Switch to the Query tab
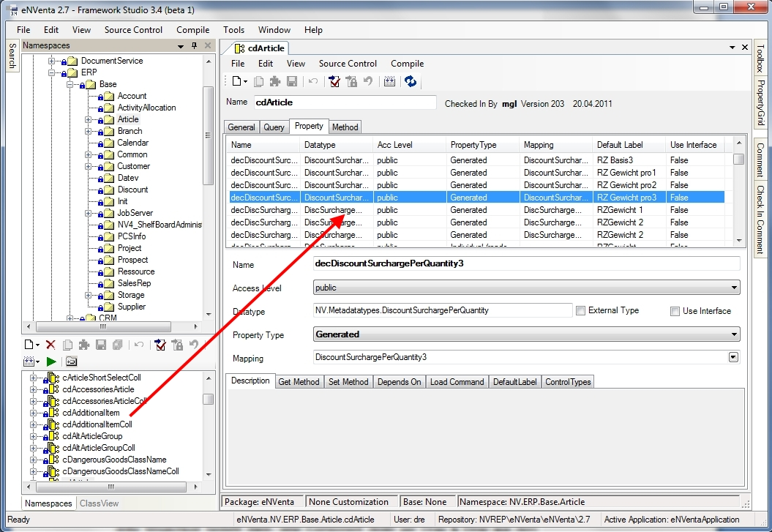Viewport: 772px width, 532px height. 274,127
